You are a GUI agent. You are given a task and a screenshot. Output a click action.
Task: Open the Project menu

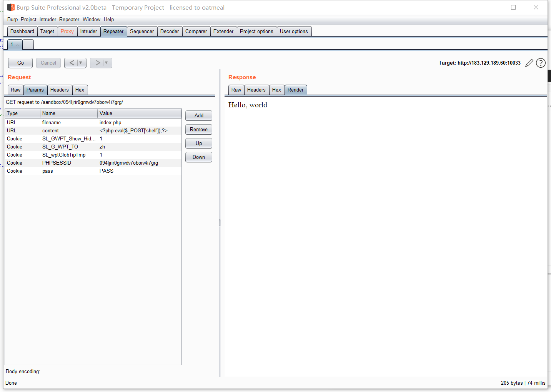click(x=28, y=19)
